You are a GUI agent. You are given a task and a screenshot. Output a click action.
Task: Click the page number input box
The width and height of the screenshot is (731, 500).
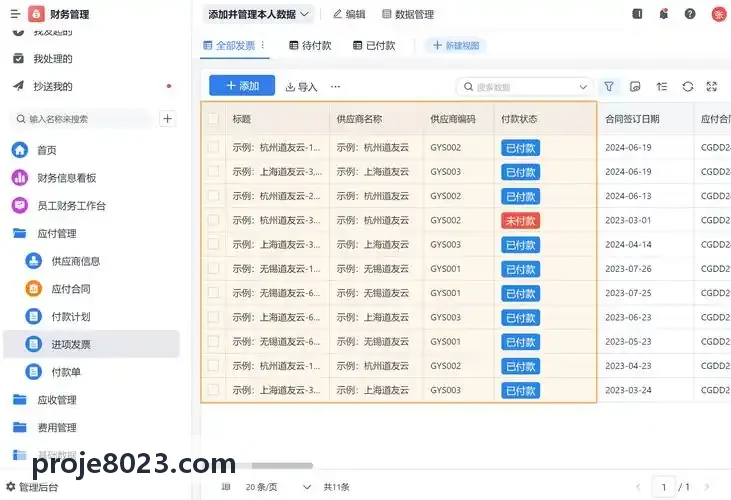663,487
